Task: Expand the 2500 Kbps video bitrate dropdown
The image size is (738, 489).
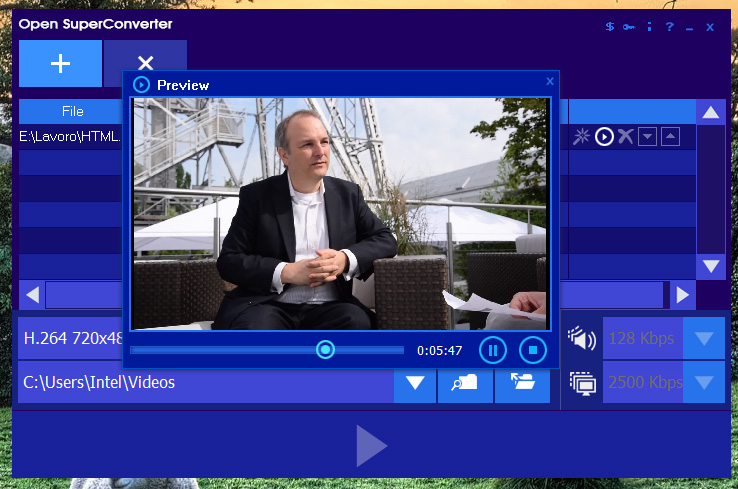Action: pyautogui.click(x=704, y=382)
